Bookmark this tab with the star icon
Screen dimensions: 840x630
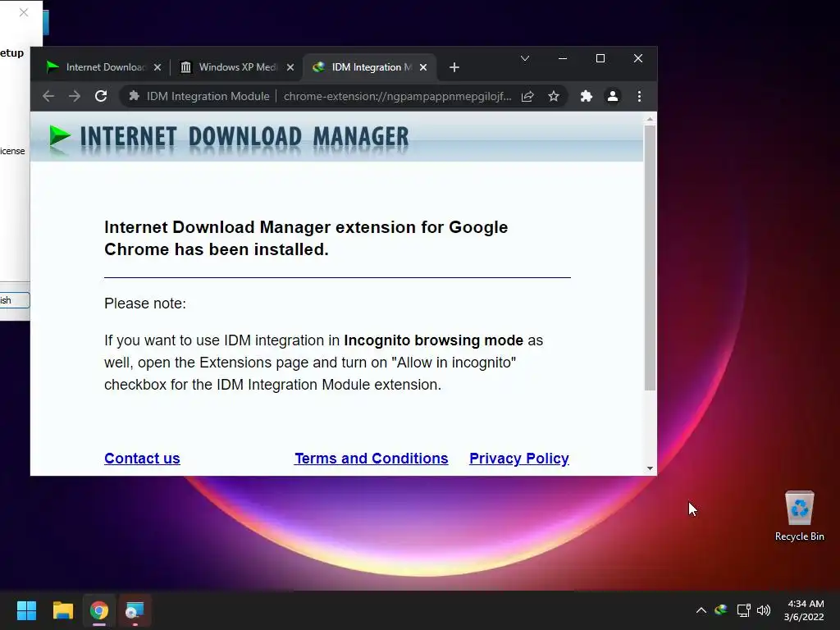[x=554, y=97]
